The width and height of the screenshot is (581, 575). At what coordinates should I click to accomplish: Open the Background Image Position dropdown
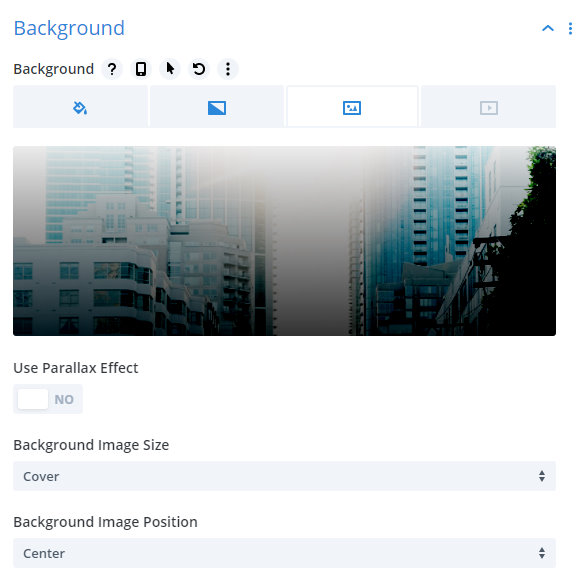click(285, 553)
